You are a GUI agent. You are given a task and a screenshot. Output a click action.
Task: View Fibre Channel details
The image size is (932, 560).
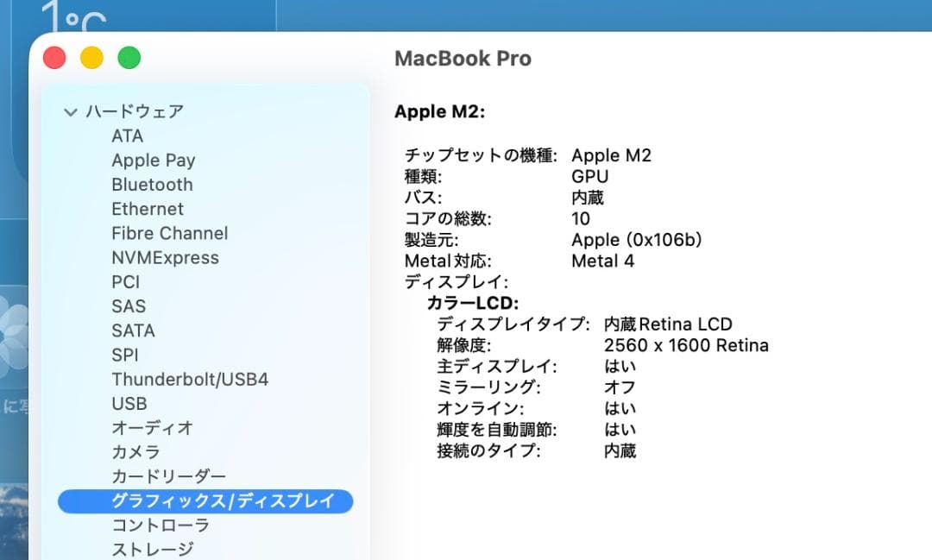[x=169, y=233]
